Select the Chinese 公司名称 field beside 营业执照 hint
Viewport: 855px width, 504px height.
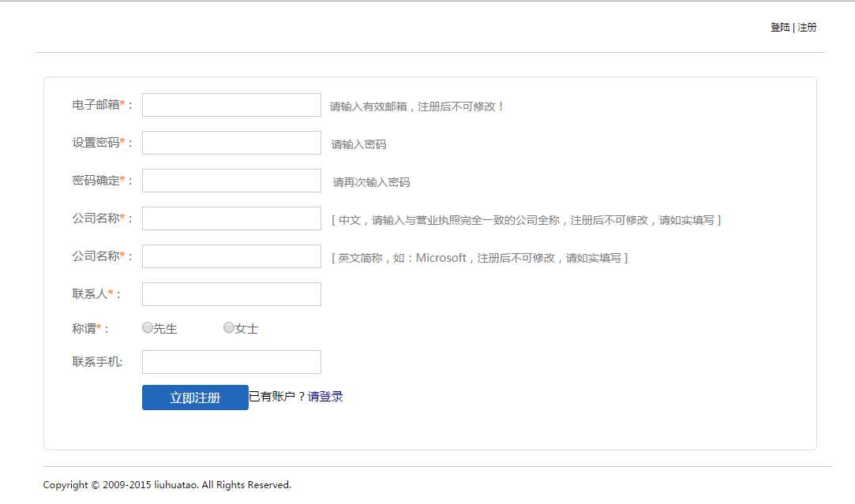click(231, 218)
